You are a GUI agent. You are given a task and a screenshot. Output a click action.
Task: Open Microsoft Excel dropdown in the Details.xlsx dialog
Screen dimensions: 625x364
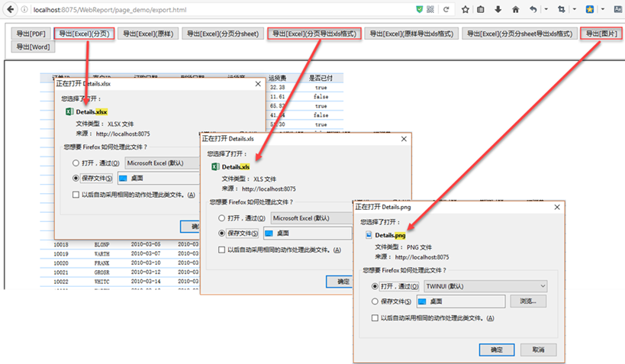[x=162, y=163]
